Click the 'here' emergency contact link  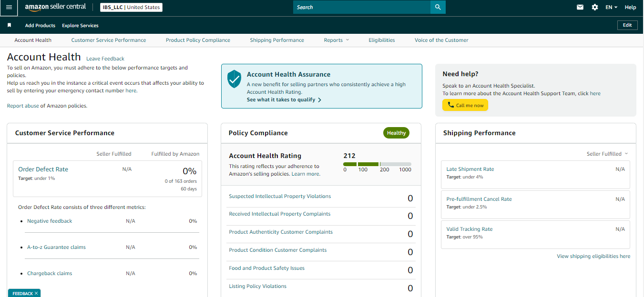(131, 90)
